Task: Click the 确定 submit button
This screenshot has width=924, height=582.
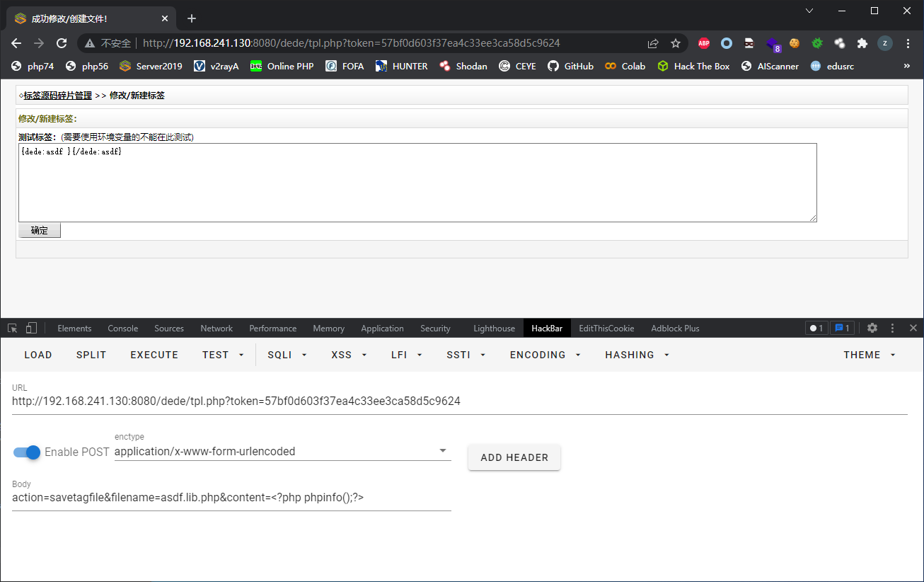Action: [x=40, y=230]
